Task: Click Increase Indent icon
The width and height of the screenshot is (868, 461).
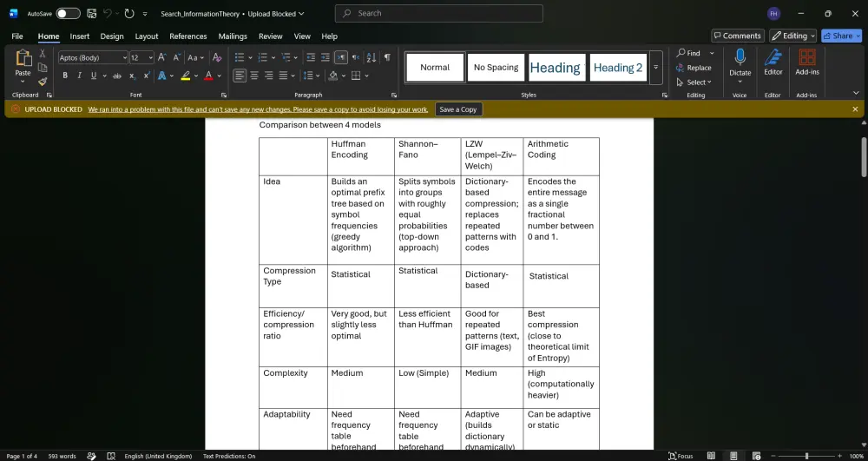Action: pyautogui.click(x=325, y=57)
